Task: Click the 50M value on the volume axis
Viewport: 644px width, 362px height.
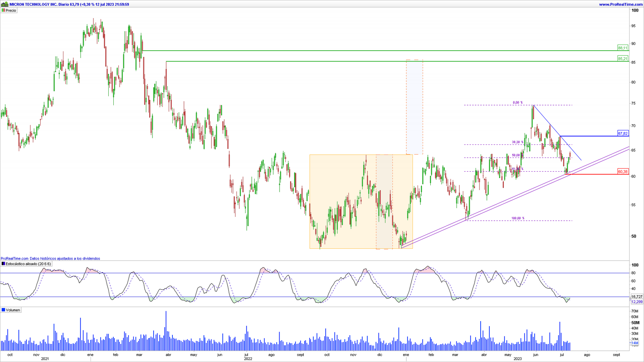Action: 635,323
